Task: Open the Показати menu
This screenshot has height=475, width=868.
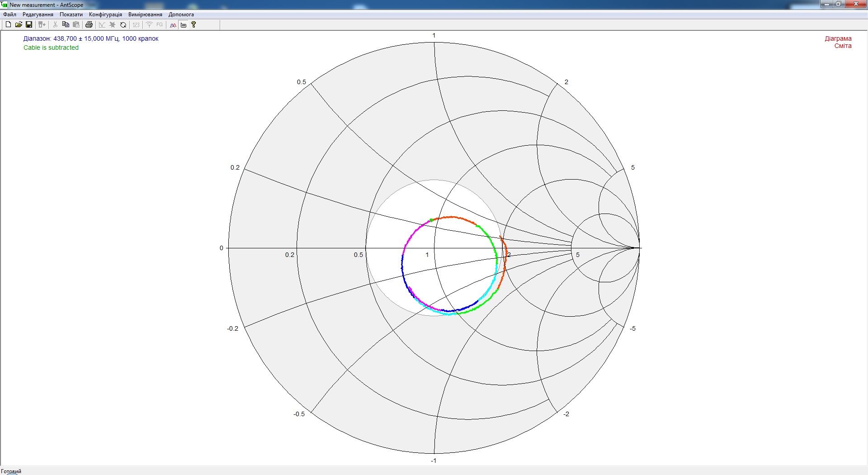Action: 71,14
